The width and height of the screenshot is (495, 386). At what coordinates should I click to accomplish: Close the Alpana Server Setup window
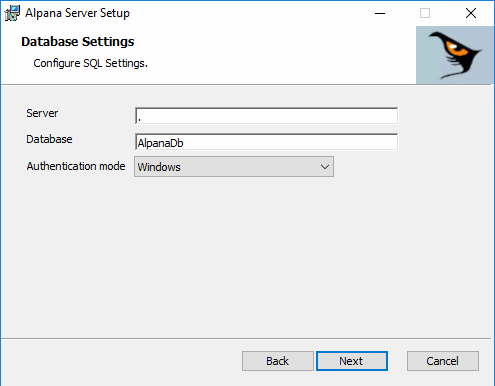click(471, 13)
